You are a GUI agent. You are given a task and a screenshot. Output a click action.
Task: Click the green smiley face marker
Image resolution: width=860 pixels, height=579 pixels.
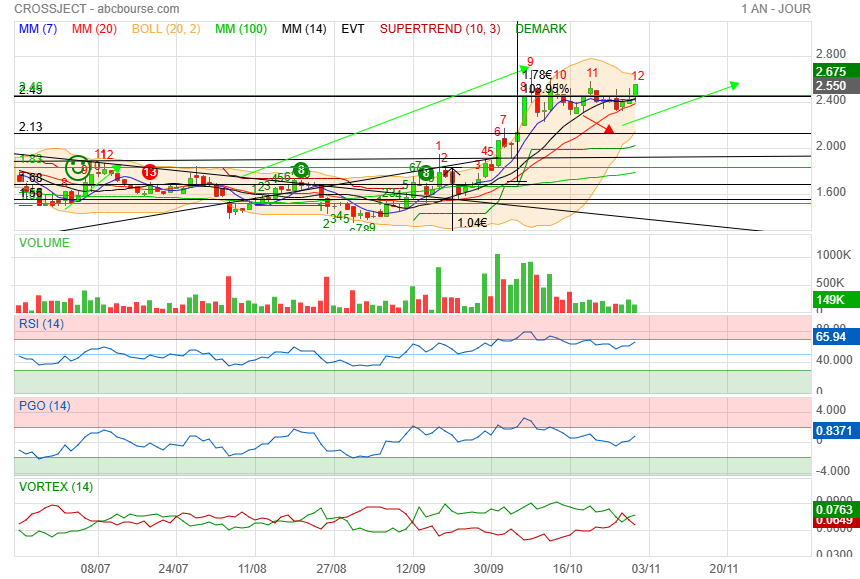pyautogui.click(x=78, y=167)
